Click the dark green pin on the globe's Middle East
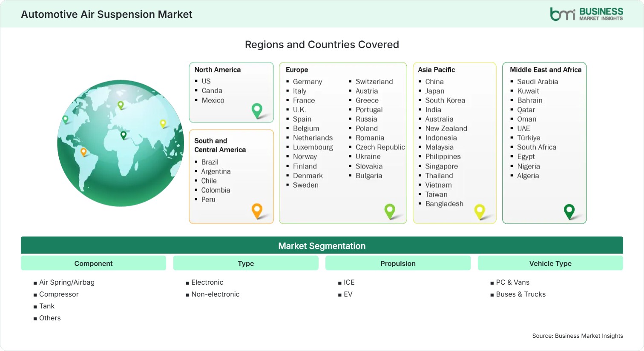The image size is (644, 351). (124, 135)
